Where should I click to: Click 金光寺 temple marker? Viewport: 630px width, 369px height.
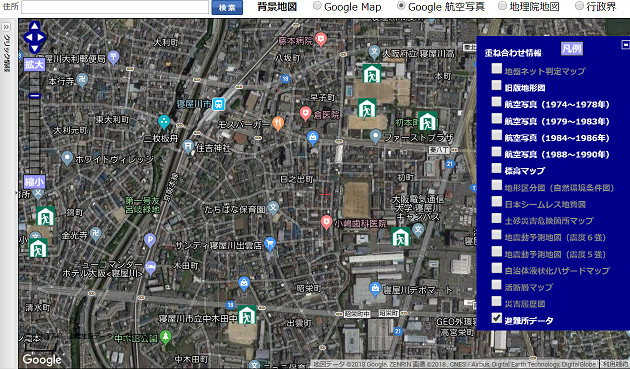[96, 234]
